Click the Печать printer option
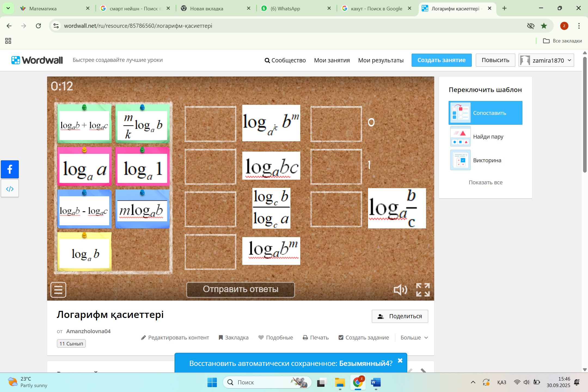Screen dimensions: 588x392 pyautogui.click(x=316, y=338)
